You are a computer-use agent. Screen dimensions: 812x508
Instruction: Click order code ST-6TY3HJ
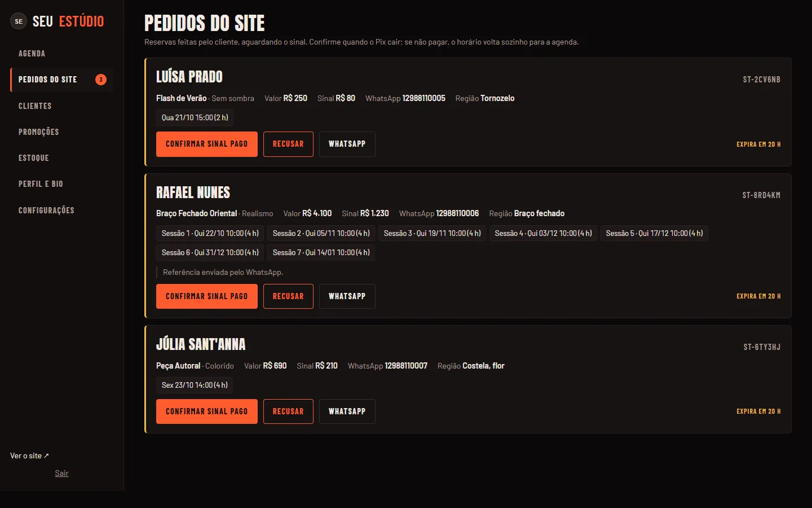762,347
